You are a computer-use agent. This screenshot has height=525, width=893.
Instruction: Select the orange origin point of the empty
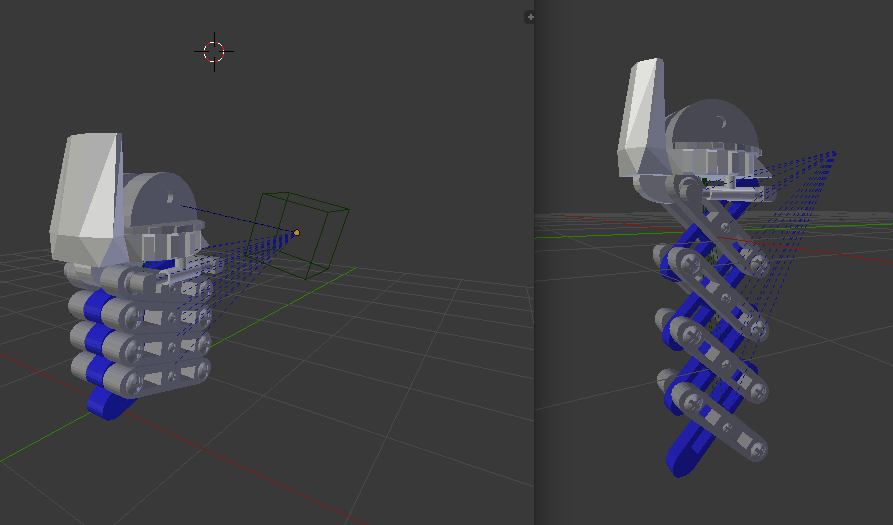tap(296, 232)
